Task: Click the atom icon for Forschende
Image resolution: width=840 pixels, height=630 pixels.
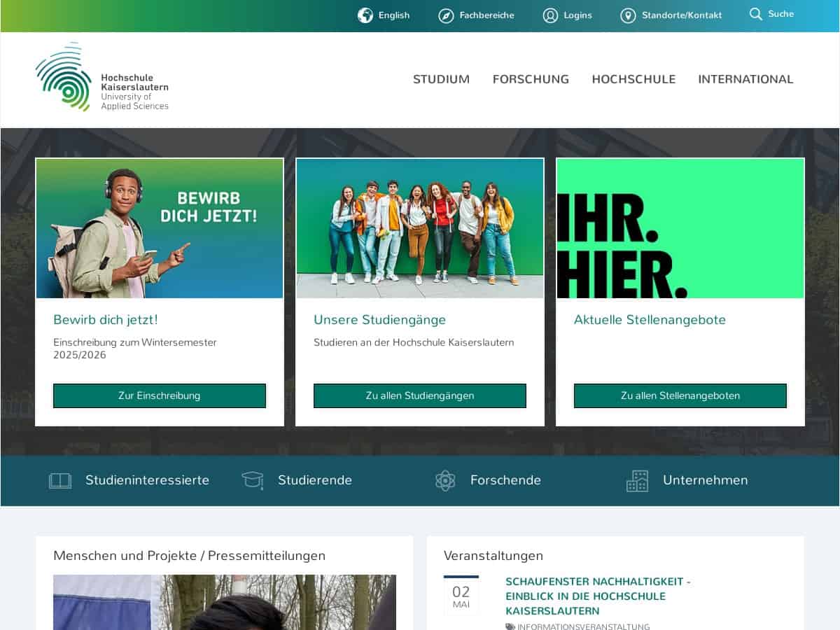Action: click(445, 480)
